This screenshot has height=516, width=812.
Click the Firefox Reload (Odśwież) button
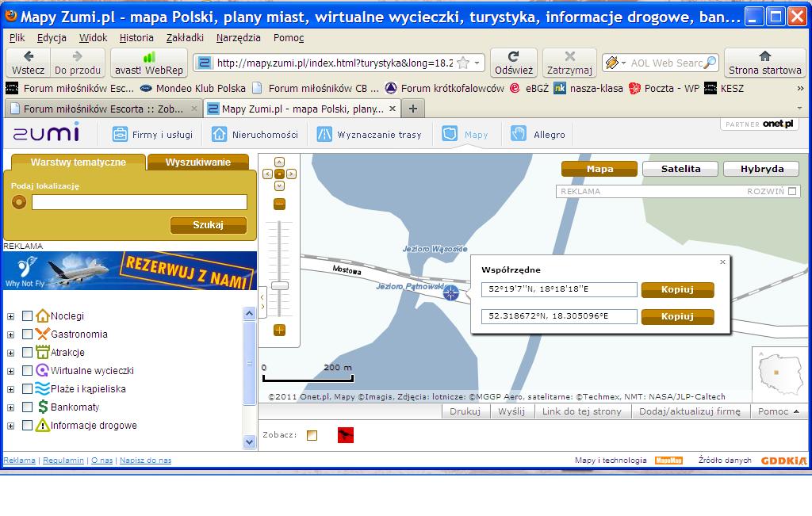coord(513,63)
